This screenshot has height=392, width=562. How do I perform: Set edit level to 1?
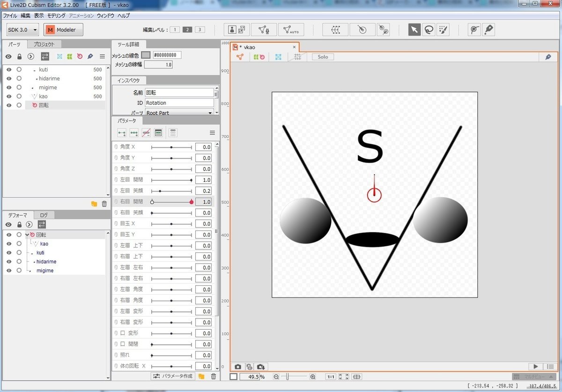point(175,30)
